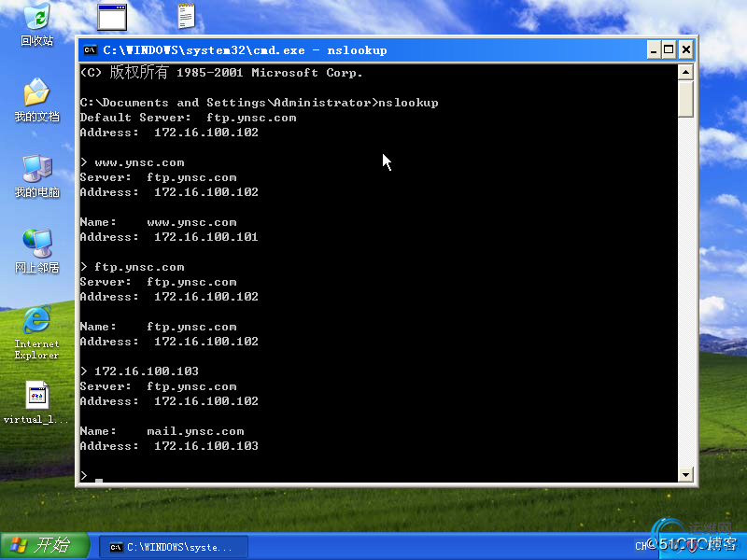Select the notepad document icon on desktop

pyautogui.click(x=186, y=16)
